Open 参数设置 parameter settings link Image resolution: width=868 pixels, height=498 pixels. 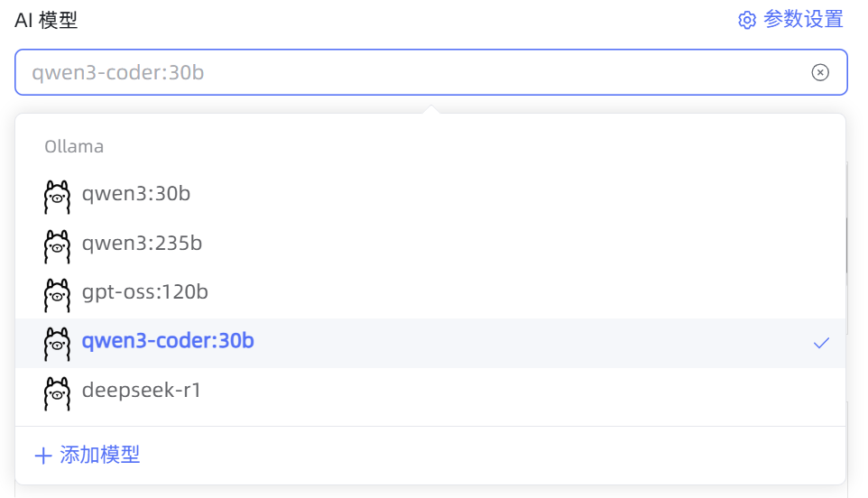802,20
